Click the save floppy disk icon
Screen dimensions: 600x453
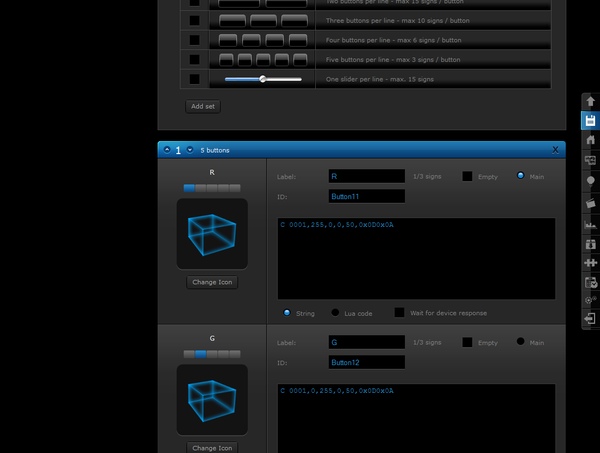pyautogui.click(x=590, y=121)
